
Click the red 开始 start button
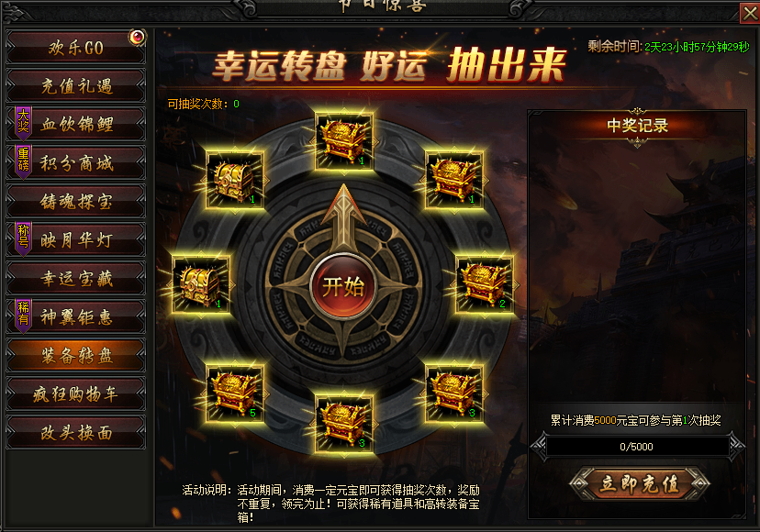343,287
